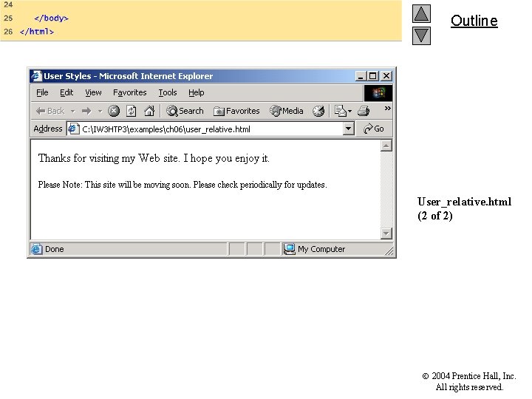Click the '2004 Prentice Hall' copyright text
The width and height of the screenshot is (532, 399).
pyautogui.click(x=469, y=382)
